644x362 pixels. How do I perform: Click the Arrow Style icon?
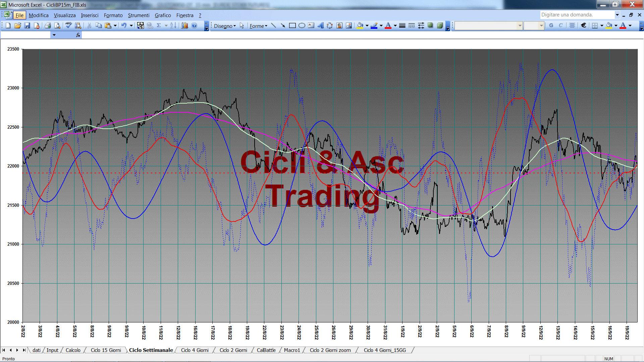pyautogui.click(x=421, y=25)
